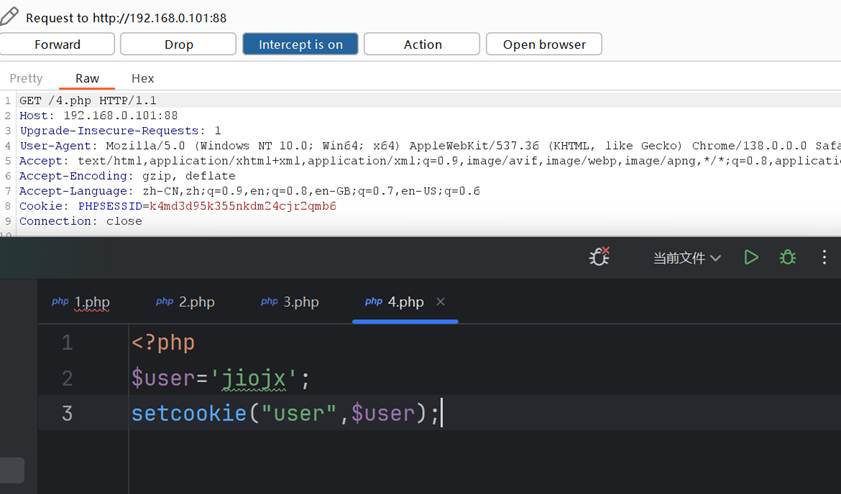Open the 当前文件 run configuration dropdown
The image size is (841, 494).
point(686,258)
